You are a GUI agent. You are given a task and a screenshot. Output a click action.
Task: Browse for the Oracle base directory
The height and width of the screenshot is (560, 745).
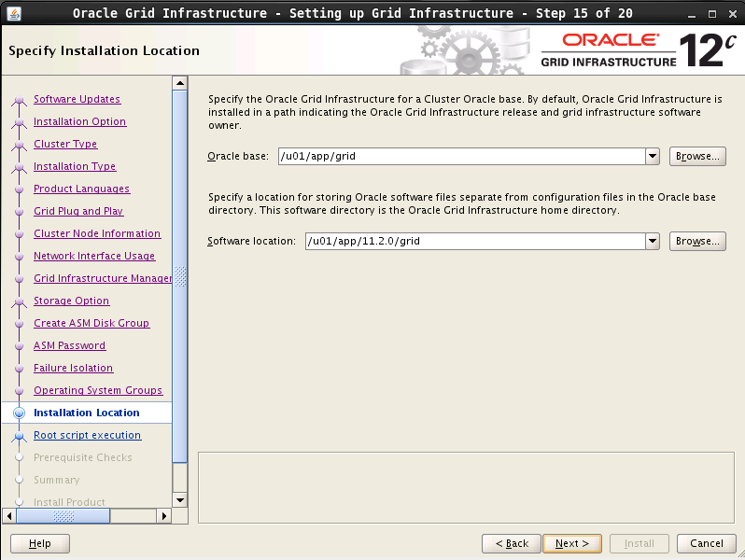click(697, 157)
